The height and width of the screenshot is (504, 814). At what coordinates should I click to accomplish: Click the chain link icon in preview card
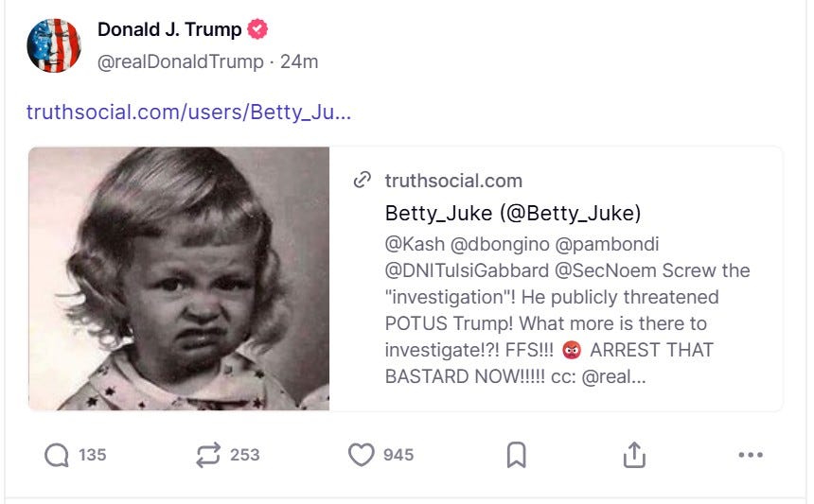click(x=363, y=180)
